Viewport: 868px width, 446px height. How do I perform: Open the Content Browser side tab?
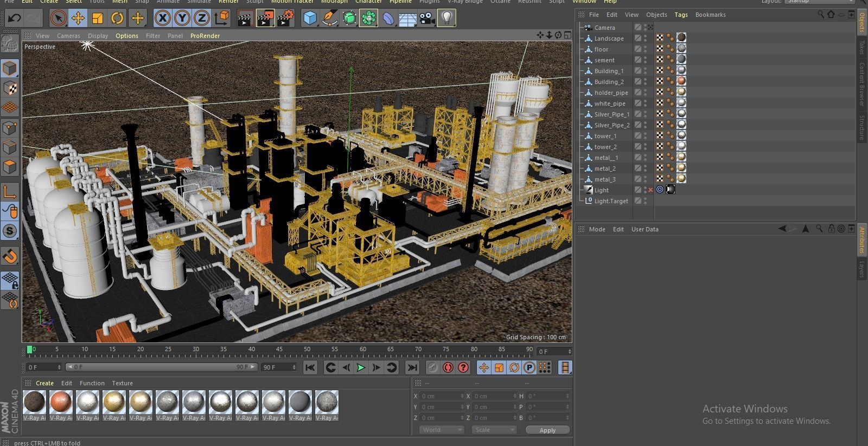pos(861,84)
